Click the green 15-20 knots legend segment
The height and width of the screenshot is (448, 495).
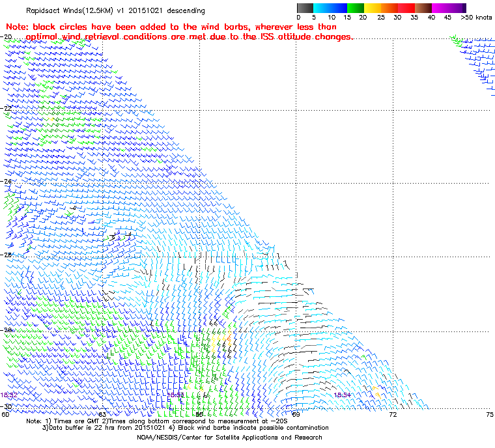(356, 8)
